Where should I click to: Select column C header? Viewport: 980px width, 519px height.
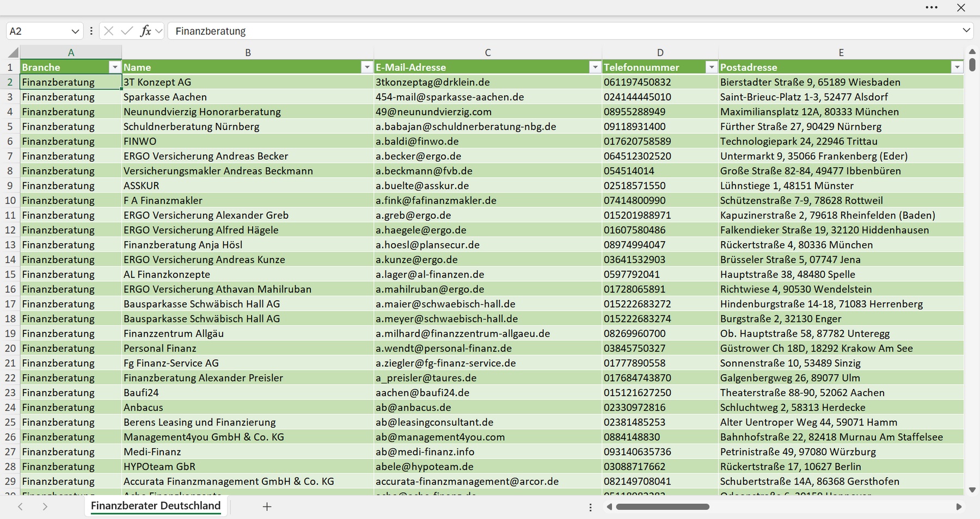click(488, 53)
